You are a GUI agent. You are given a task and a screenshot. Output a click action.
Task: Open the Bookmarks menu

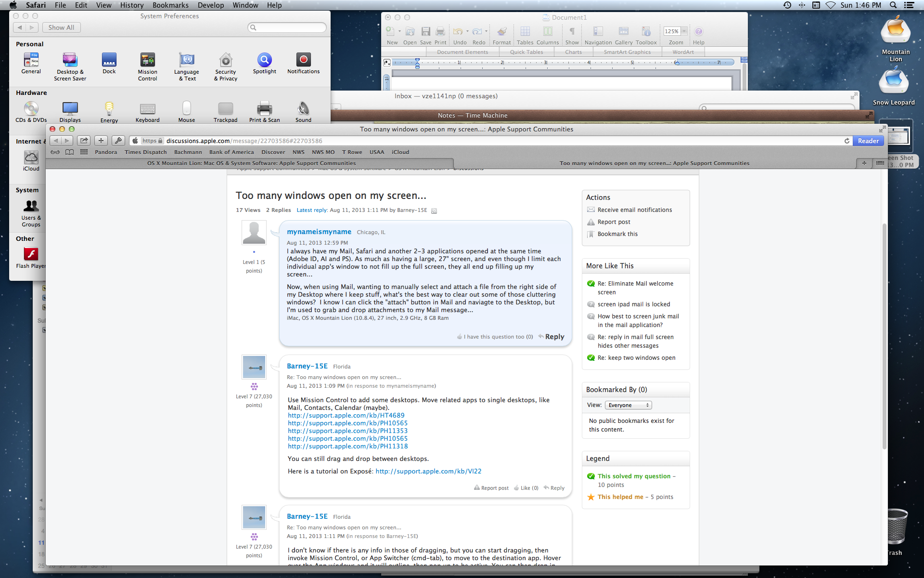click(x=170, y=5)
